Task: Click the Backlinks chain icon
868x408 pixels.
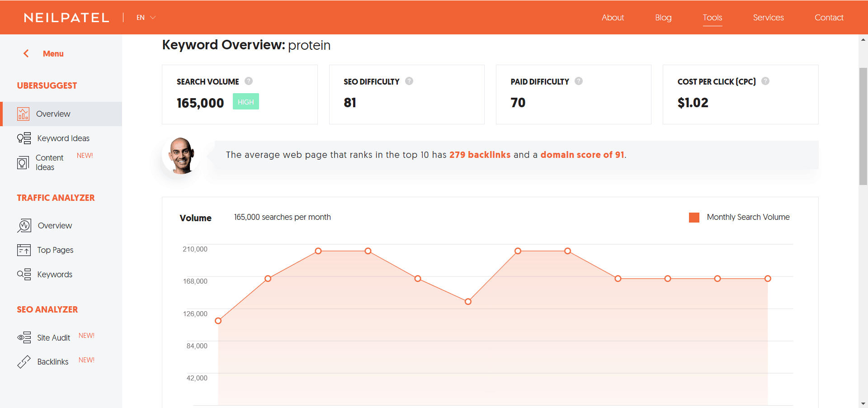Action: [x=24, y=362]
